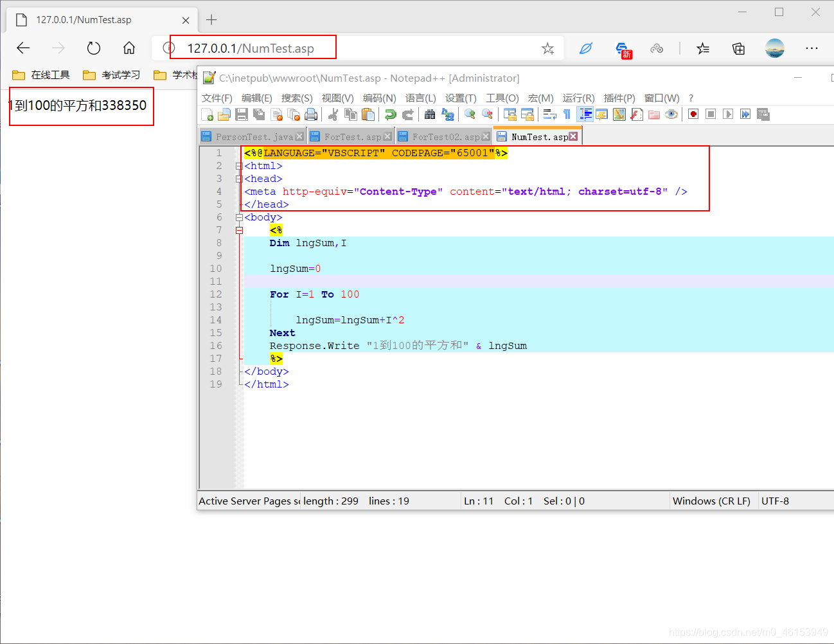834x644 pixels.
Task: Close the PersonTest.java tab
Action: 299,136
